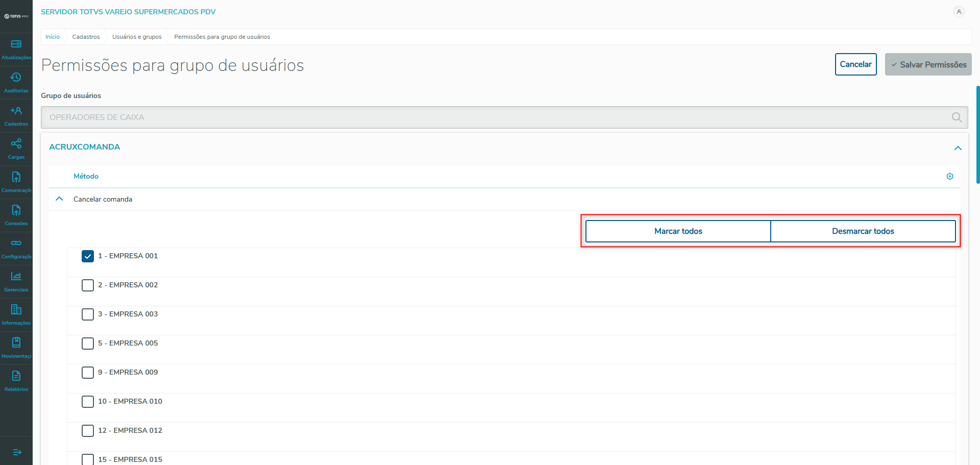
Task: Check the 2 - EMPRESA 002 checkbox
Action: click(x=88, y=285)
